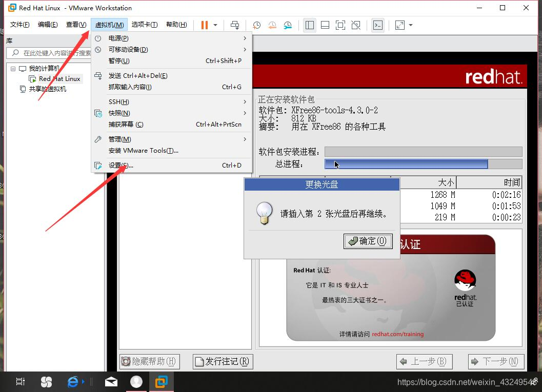Click the pause virtual machine toolbar icon
Image resolution: width=542 pixels, height=392 pixels.
[x=204, y=25]
